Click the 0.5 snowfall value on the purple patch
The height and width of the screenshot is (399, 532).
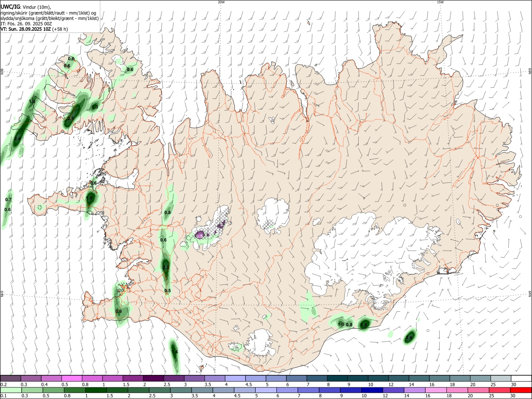point(199,236)
